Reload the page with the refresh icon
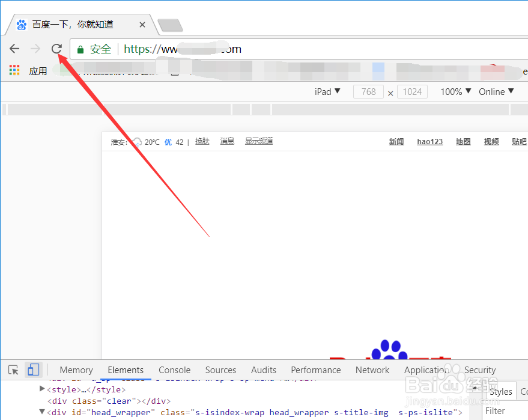528x420 pixels. tap(56, 49)
